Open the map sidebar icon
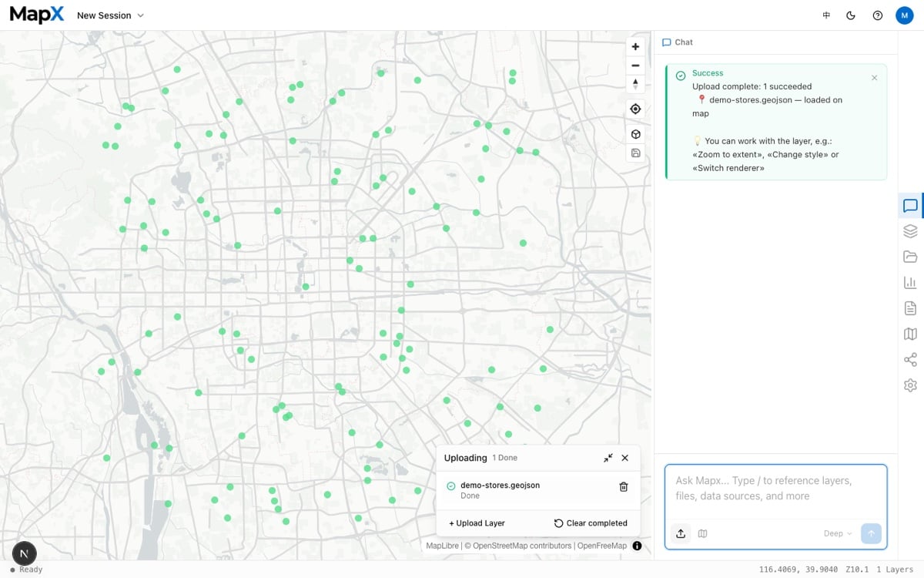 coord(910,334)
